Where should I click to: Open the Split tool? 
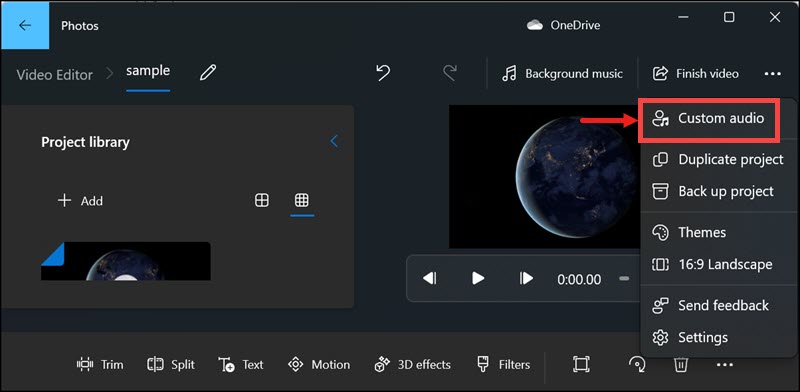pyautogui.click(x=171, y=364)
